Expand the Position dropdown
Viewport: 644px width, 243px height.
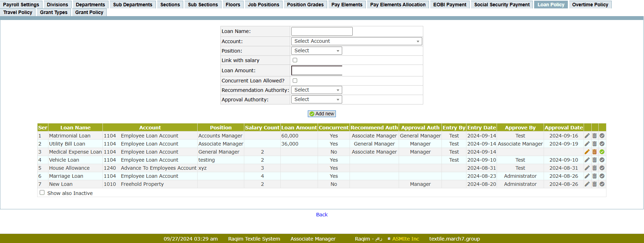click(316, 51)
